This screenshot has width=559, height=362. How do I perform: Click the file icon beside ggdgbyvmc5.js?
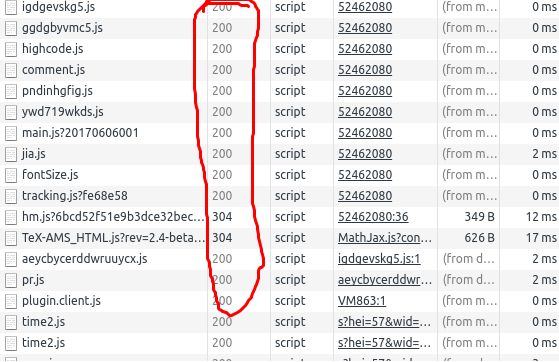[x=11, y=28]
